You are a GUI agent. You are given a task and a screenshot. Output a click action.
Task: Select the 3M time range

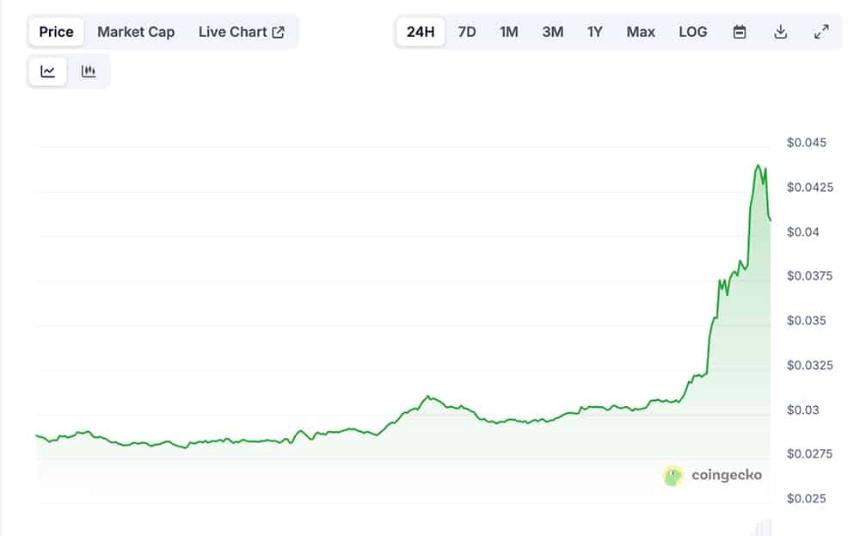[x=552, y=32]
